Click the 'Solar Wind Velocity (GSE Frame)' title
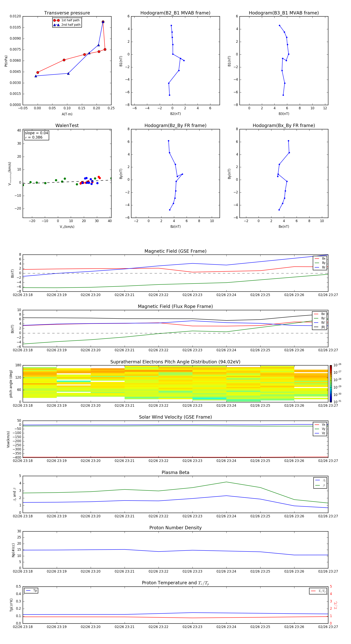This screenshot has height=644, width=351. pos(175,417)
